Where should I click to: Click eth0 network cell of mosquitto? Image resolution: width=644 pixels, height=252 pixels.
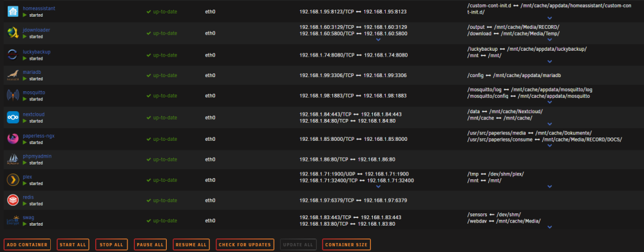click(210, 96)
